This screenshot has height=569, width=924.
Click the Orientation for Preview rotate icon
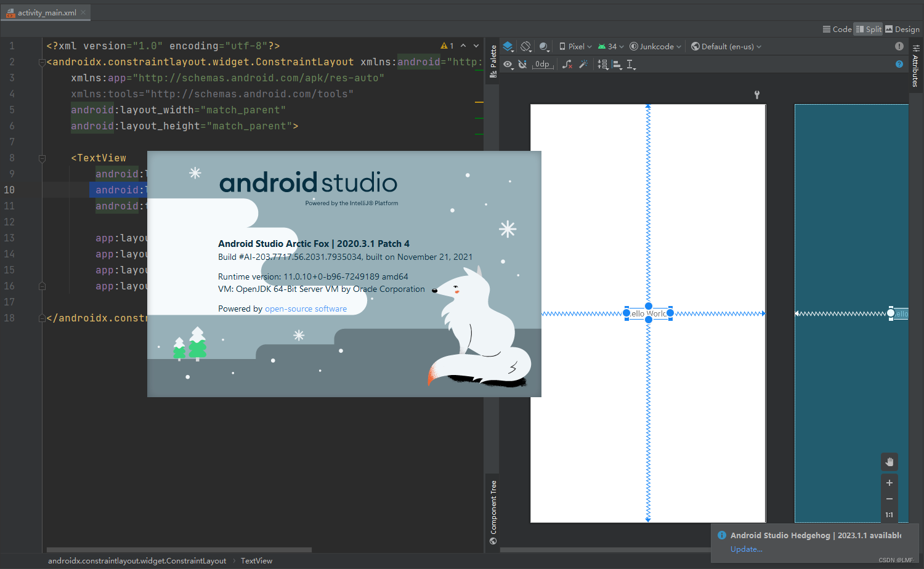coord(525,46)
